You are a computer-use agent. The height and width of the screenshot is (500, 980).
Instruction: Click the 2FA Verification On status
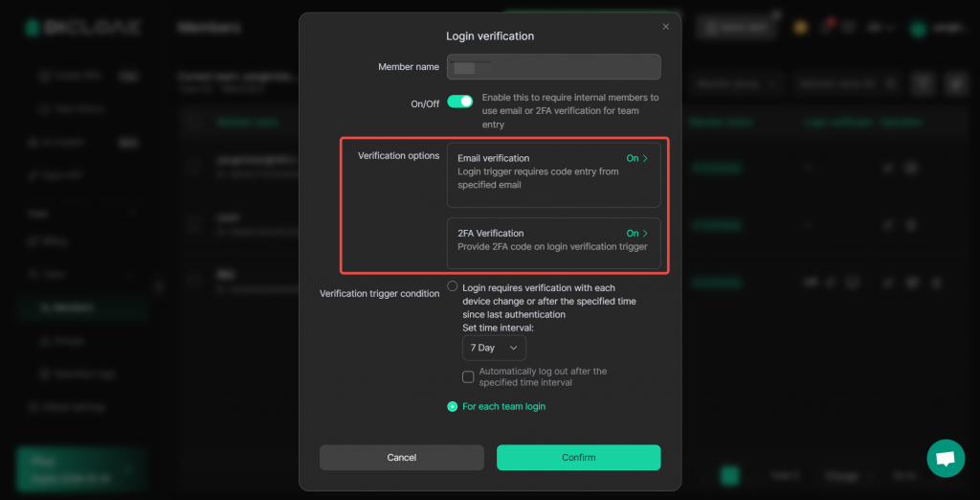633,234
